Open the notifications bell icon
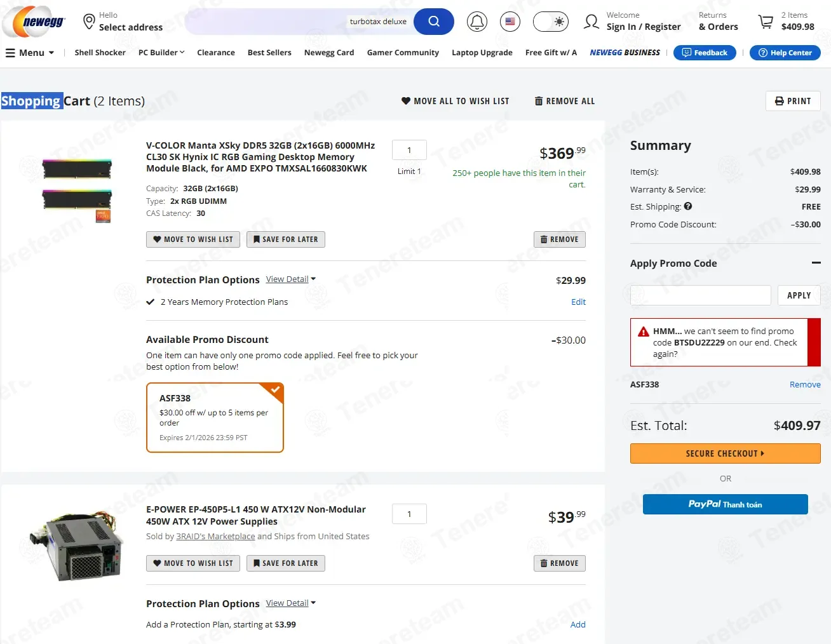831x644 pixels. (476, 22)
